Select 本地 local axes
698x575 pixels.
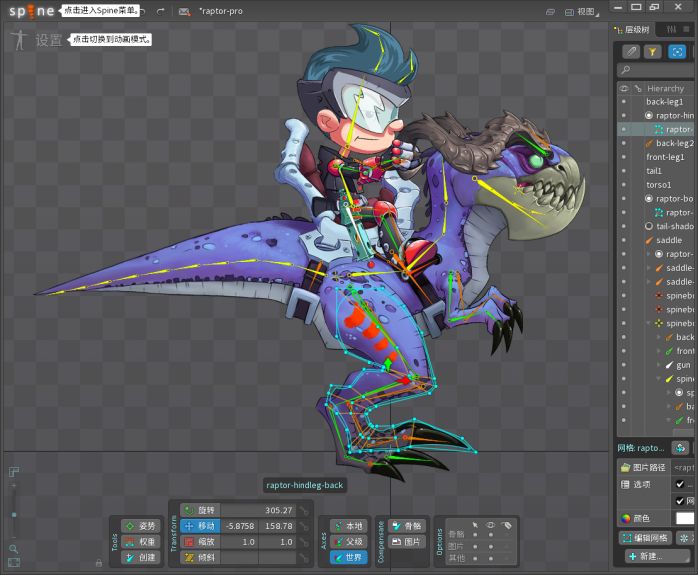[x=349, y=526]
